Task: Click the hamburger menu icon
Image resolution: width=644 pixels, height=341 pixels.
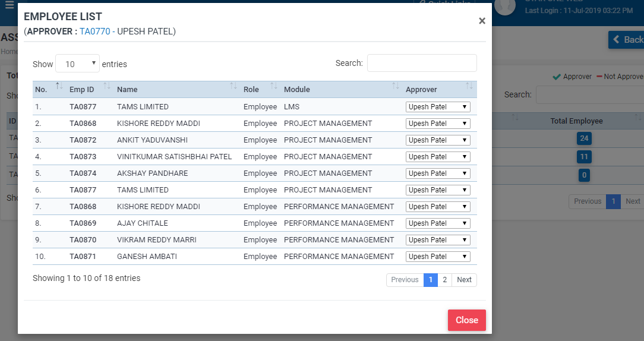Action: click(9, 5)
